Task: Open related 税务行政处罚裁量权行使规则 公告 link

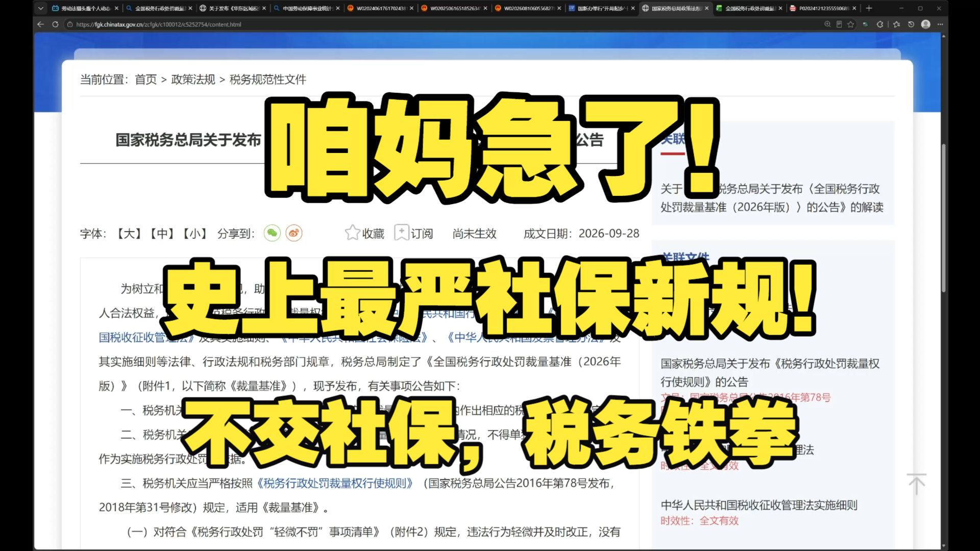Action: pyautogui.click(x=770, y=372)
